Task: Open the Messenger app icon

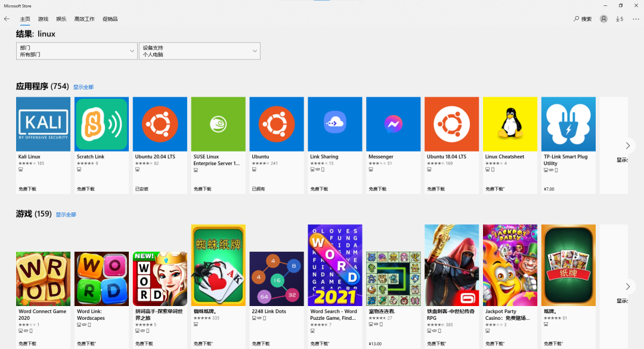Action: click(393, 124)
